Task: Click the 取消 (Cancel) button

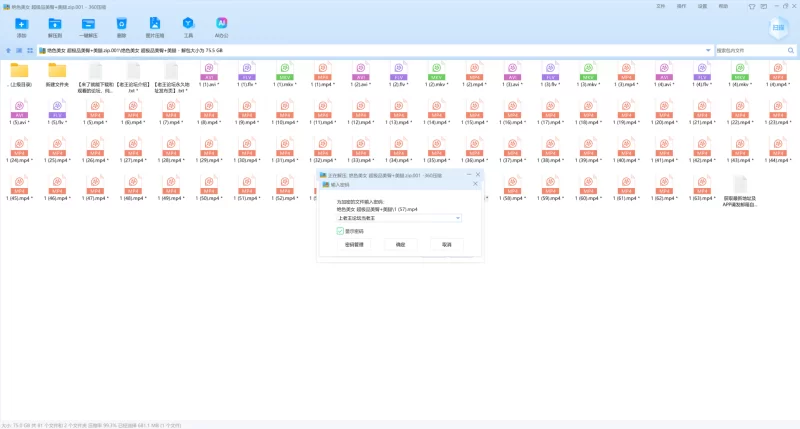Action: [446, 244]
